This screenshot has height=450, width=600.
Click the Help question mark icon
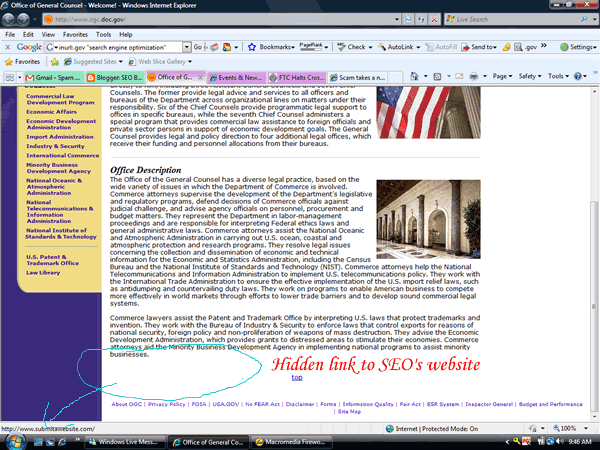[x=577, y=76]
